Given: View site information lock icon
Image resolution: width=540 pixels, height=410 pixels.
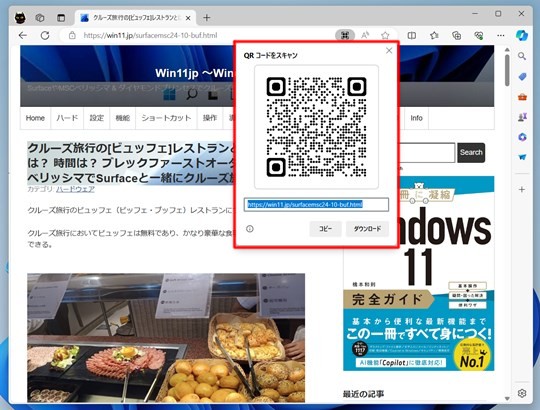Looking at the screenshot, I should (x=72, y=35).
